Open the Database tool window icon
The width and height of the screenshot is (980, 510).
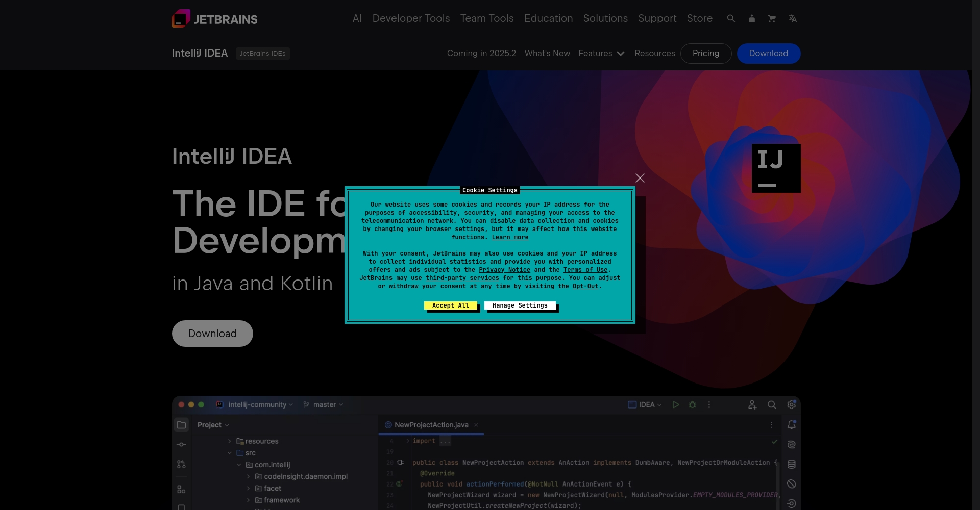(792, 464)
